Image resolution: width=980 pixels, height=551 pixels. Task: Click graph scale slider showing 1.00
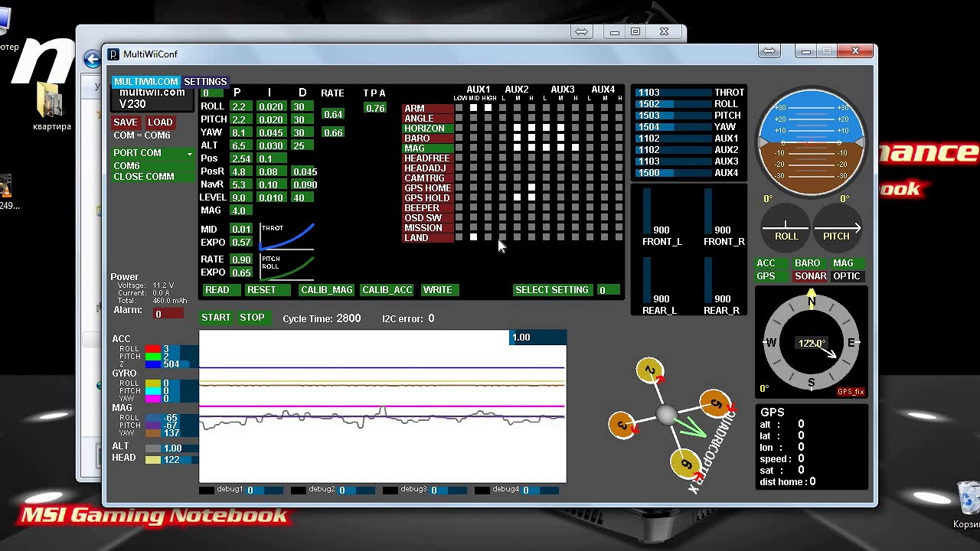537,337
